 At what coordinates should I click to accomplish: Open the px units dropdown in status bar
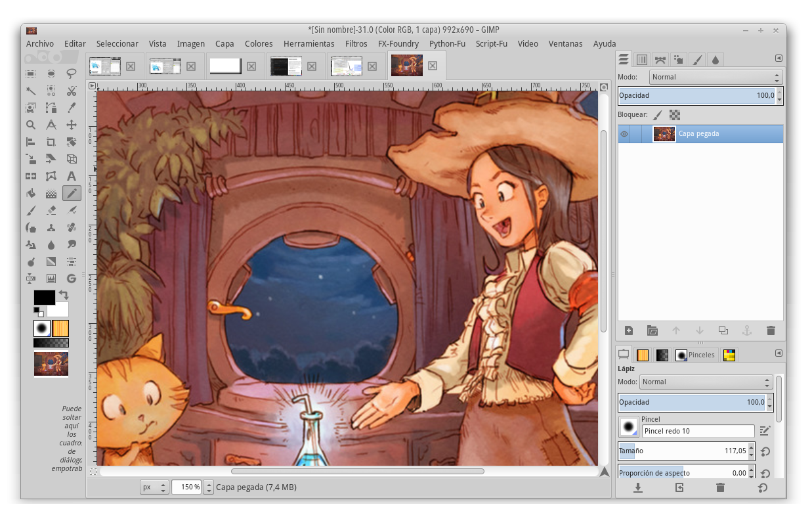[x=154, y=487]
